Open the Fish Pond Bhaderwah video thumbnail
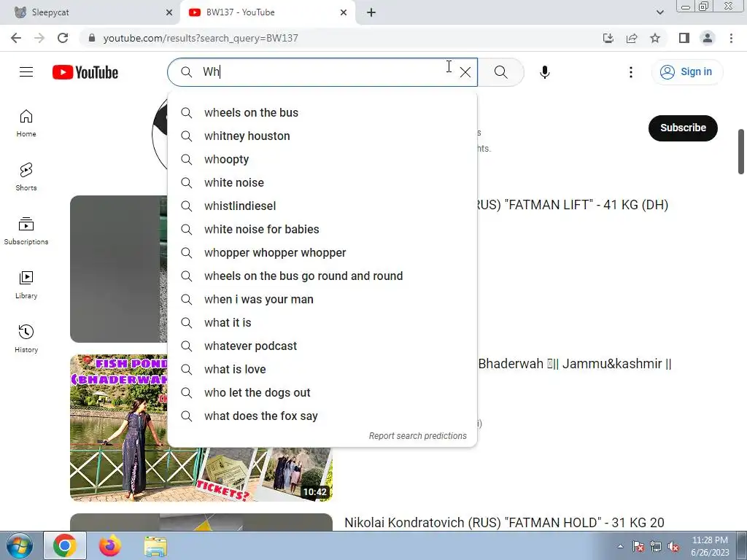This screenshot has height=560, width=747. click(x=119, y=427)
